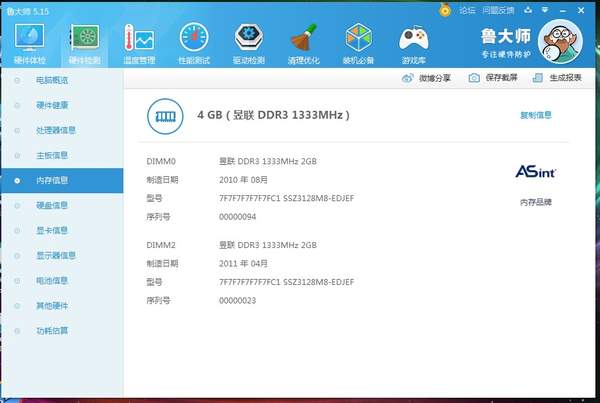Open 驱动检测 driver detection
Screen dimensions: 600x403
pyautogui.click(x=249, y=43)
